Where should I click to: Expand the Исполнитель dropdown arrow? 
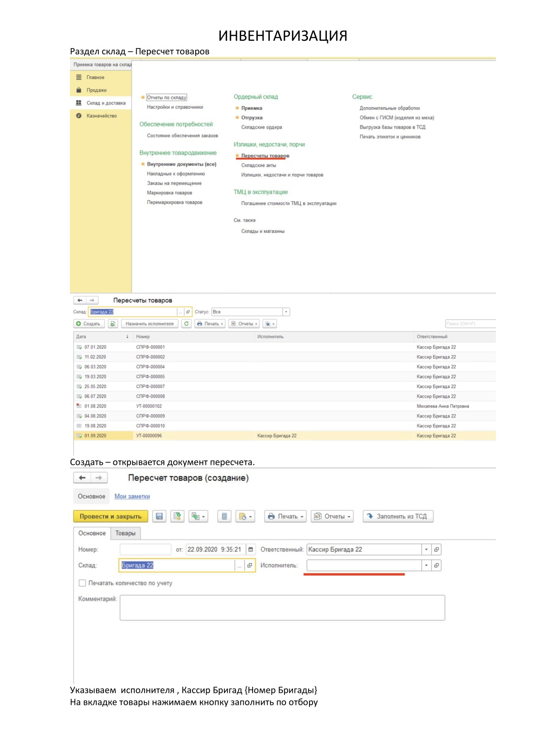[426, 565]
